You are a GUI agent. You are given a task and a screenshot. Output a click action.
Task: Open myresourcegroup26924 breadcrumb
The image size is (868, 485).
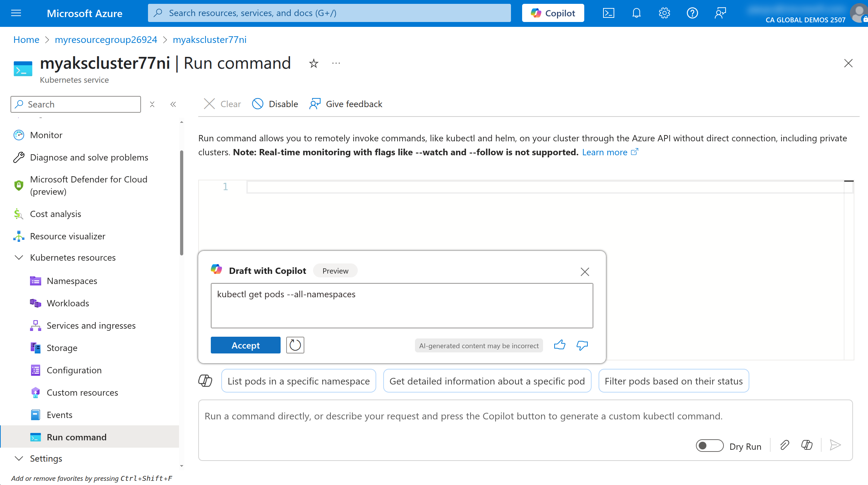tap(106, 39)
